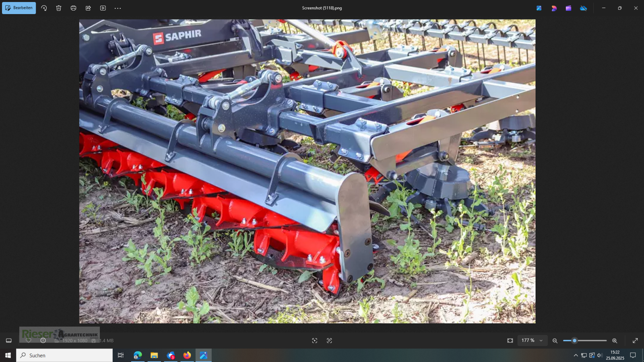Open the See more options menu
Screen dimensions: 644x362
[118, 8]
